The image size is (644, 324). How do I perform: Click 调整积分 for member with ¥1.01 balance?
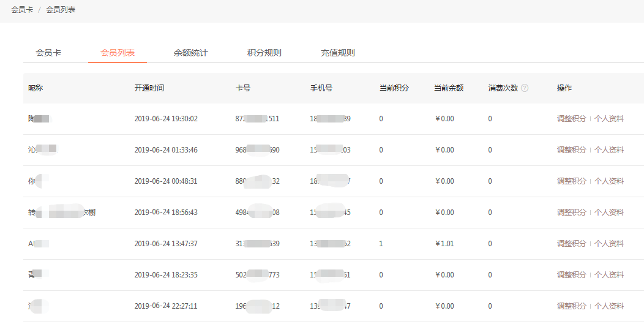click(572, 244)
